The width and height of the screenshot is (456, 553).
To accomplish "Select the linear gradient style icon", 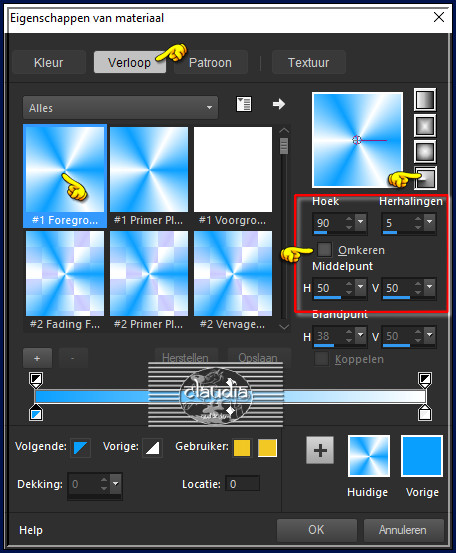I will point(425,100).
